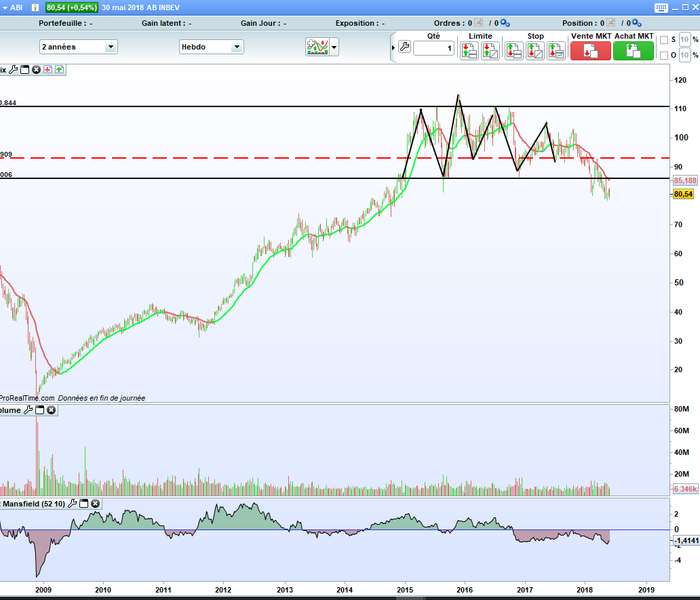700x600 pixels.
Task: Close the Volume panel X icon
Action: coord(52,410)
